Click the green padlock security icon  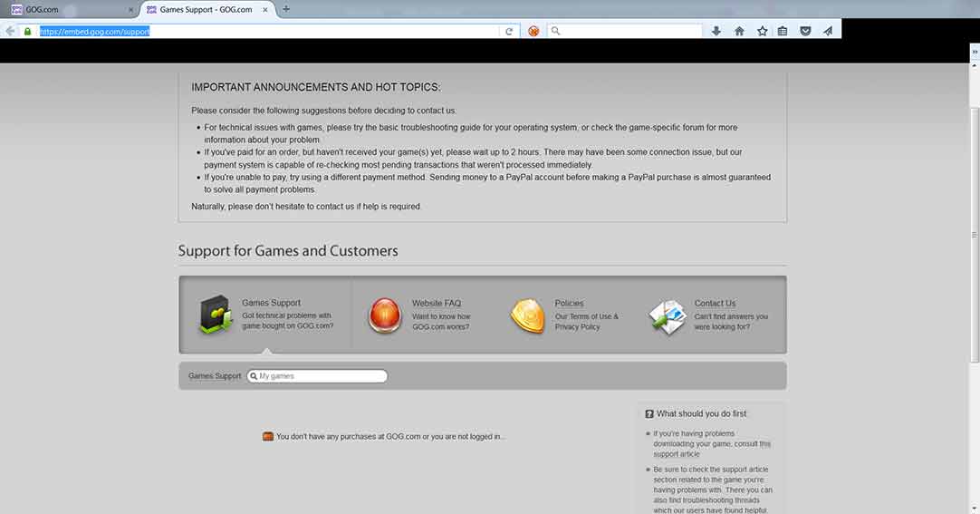coord(27,31)
